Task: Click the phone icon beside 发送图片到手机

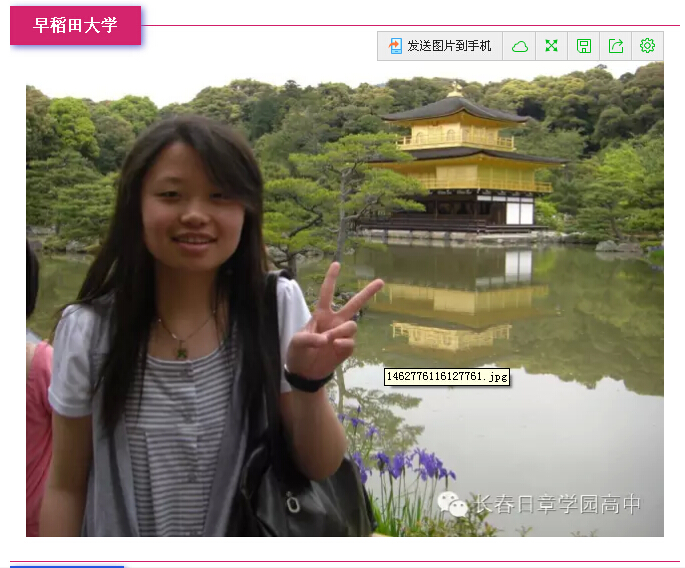Action: pyautogui.click(x=395, y=46)
